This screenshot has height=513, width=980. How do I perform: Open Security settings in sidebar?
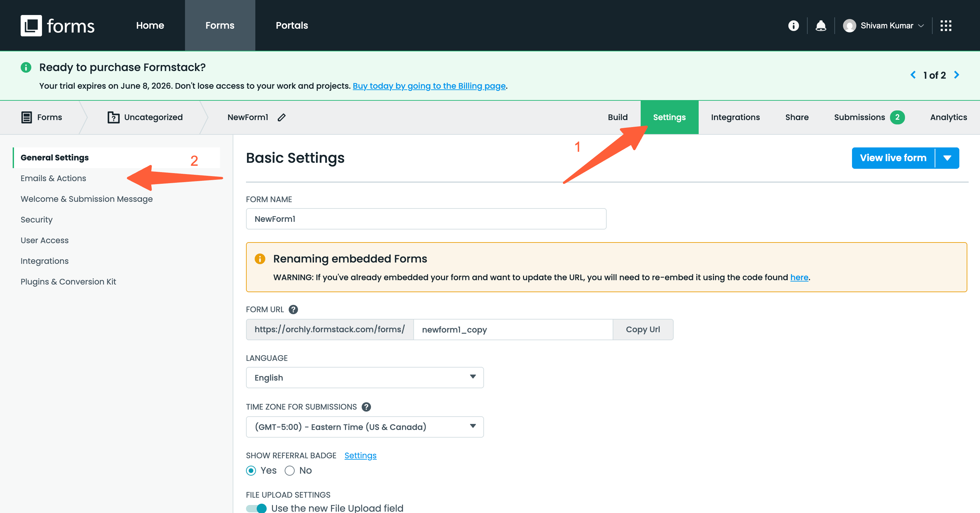pyautogui.click(x=37, y=219)
